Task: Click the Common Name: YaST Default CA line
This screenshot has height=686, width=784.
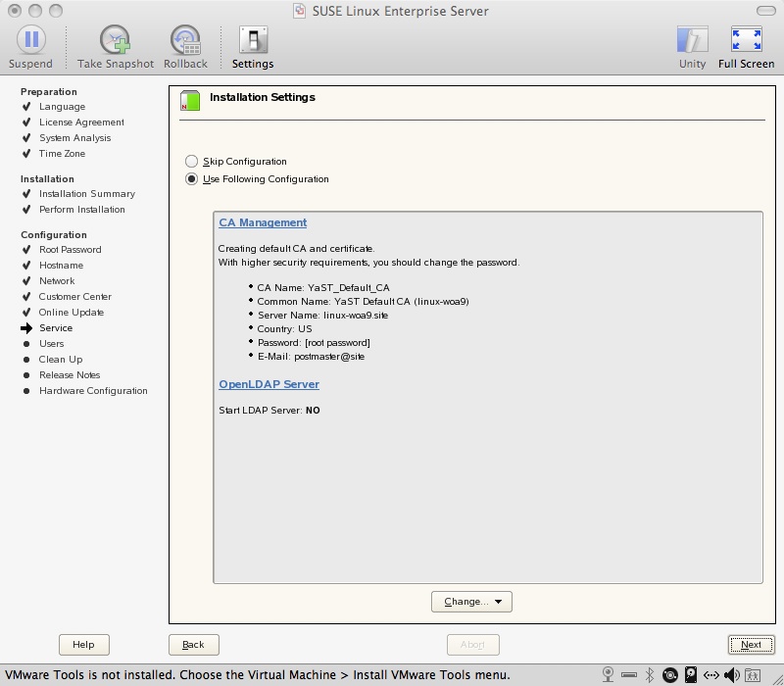Action: pyautogui.click(x=363, y=302)
